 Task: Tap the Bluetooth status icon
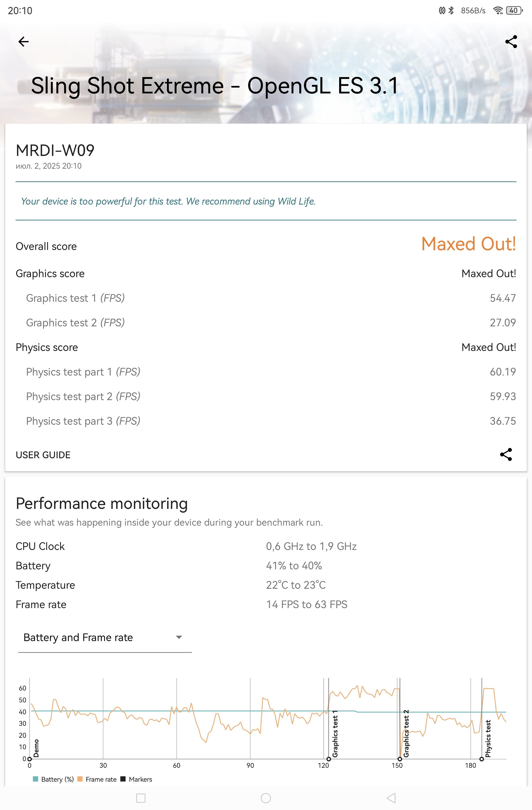(451, 10)
